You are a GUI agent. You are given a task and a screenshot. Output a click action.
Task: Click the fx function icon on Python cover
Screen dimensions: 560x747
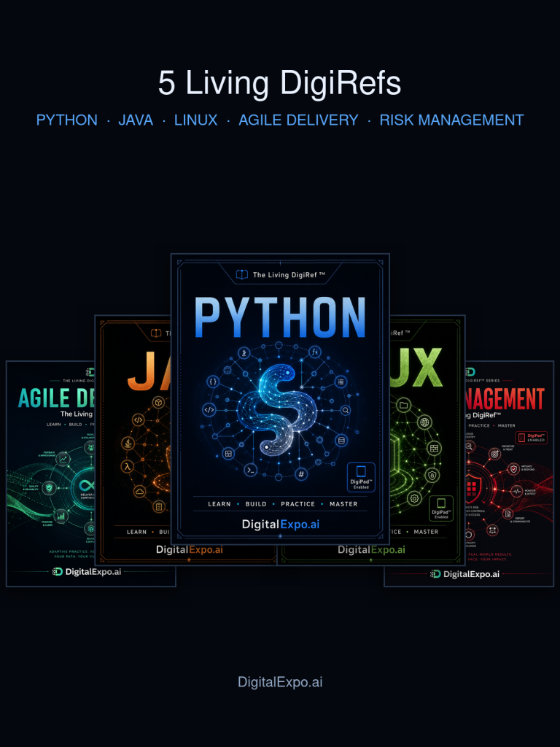[x=315, y=352]
